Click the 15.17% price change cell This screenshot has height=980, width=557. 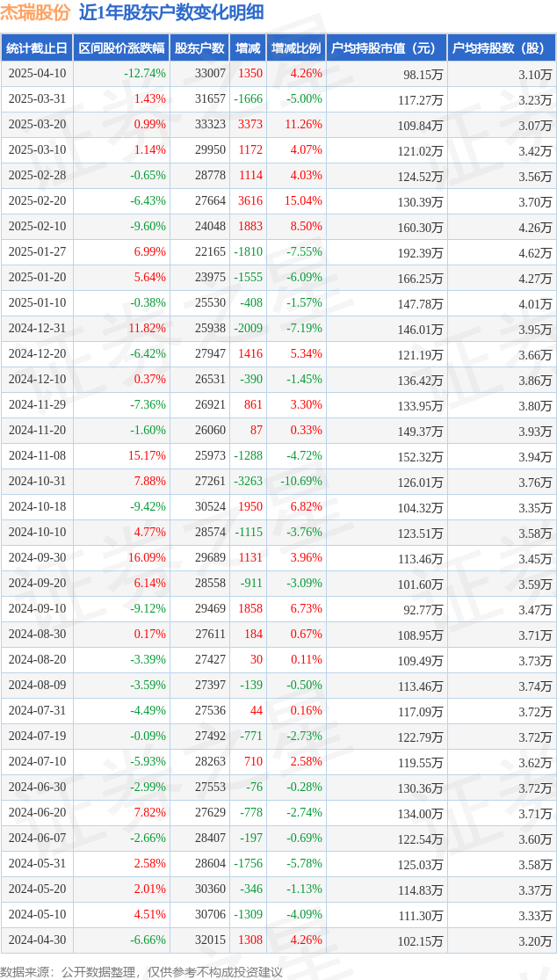coord(148,456)
